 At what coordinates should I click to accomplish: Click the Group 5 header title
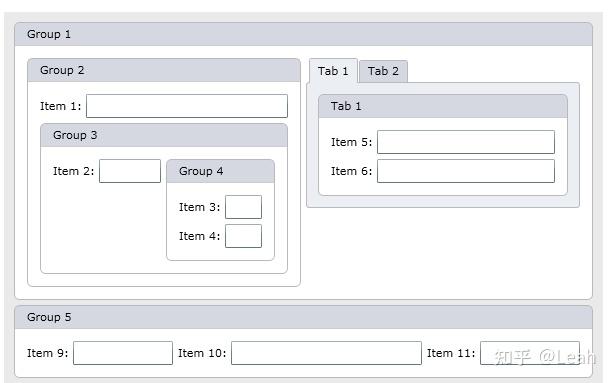(x=49, y=317)
